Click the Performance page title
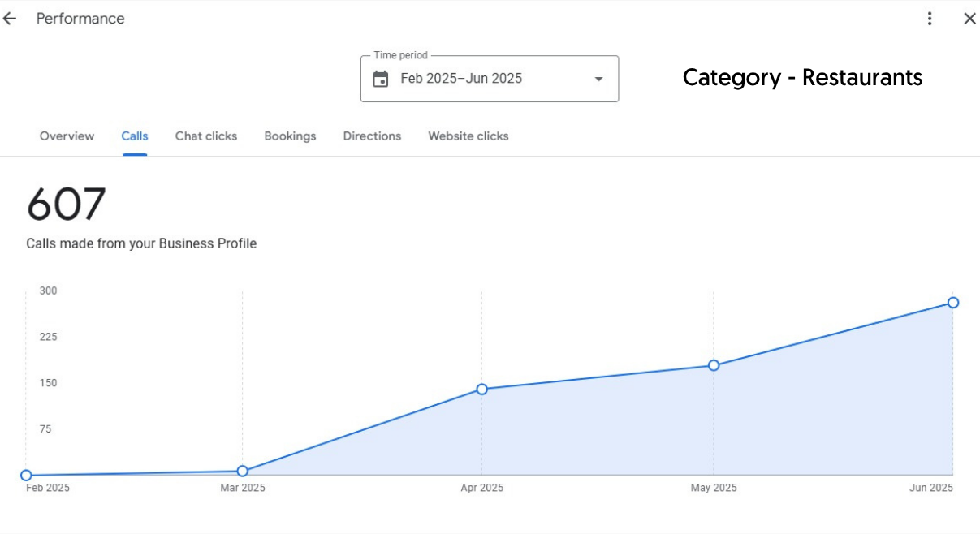This screenshot has height=534, width=980. coord(80,19)
